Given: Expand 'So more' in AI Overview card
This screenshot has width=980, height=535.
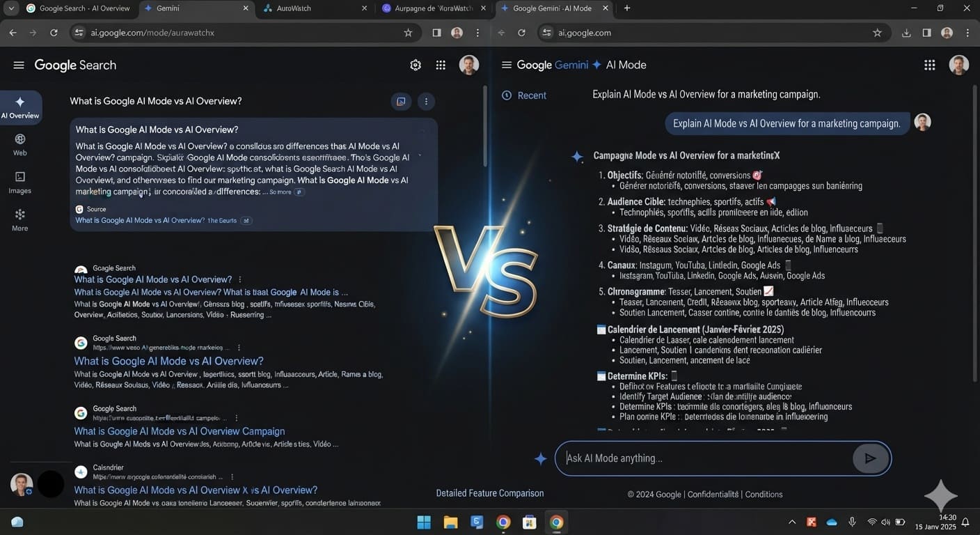Looking at the screenshot, I should pyautogui.click(x=287, y=192).
